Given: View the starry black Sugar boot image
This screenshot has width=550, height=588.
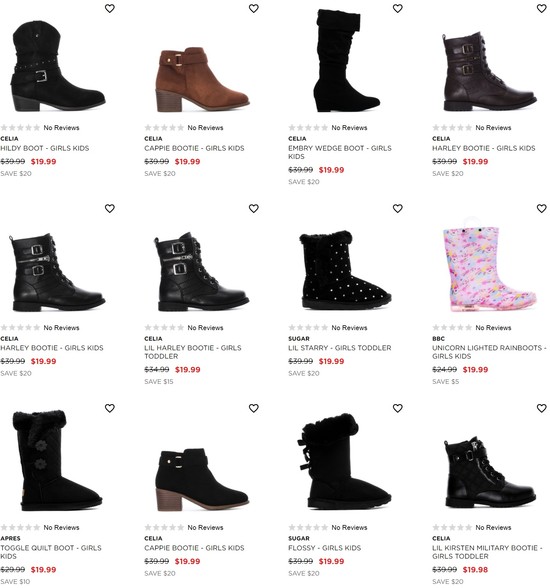Looking at the screenshot, I should click(345, 270).
